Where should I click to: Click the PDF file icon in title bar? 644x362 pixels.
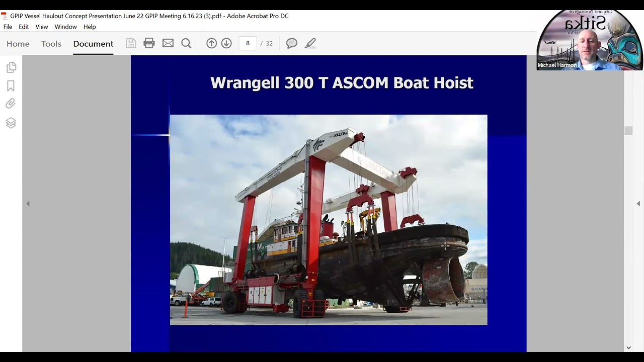coord(5,16)
